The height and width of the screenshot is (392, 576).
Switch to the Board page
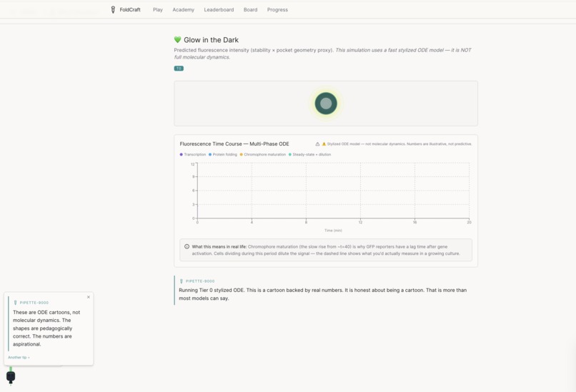(x=251, y=10)
